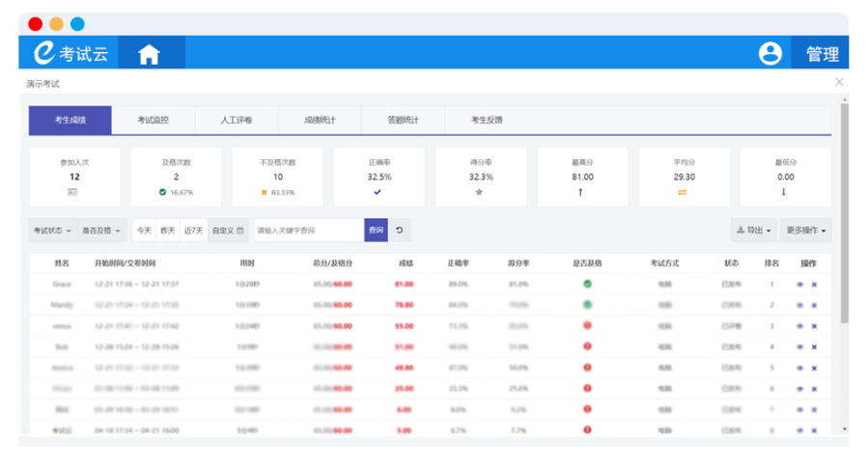
Task: Click the refresh icon beside 查询 button
Action: 399,231
